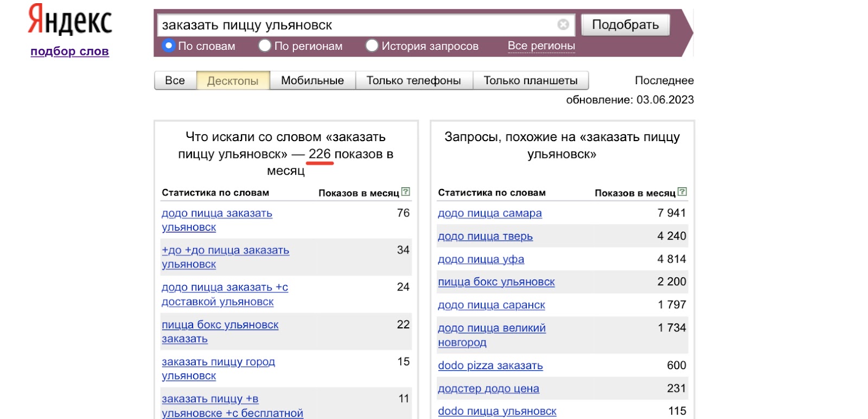Click the 24 impressions value
This screenshot has height=419, width=868.
pos(403,287)
